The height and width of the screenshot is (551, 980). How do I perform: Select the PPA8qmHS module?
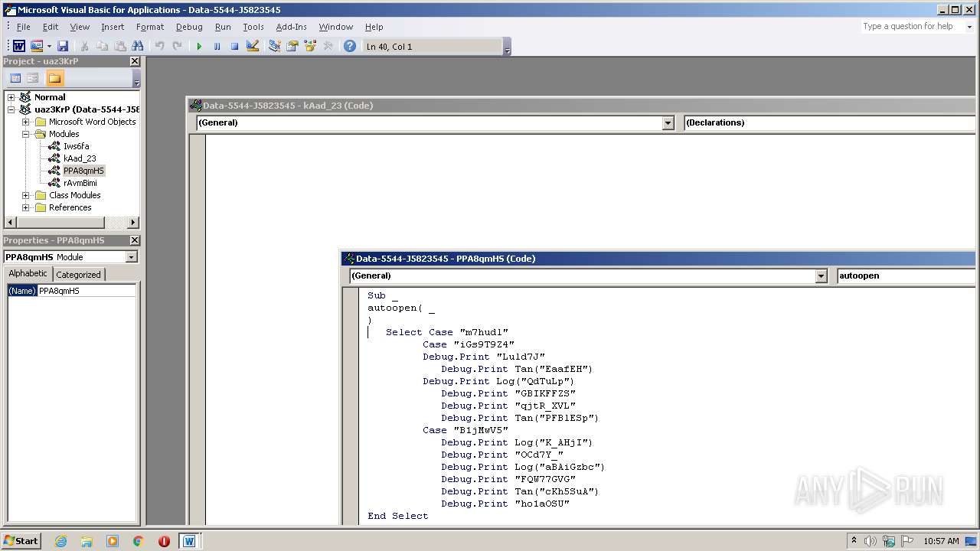[83, 171]
